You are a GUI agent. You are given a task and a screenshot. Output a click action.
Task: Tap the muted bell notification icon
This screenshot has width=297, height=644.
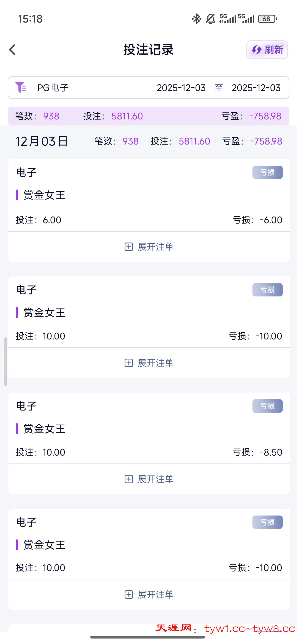(x=210, y=19)
